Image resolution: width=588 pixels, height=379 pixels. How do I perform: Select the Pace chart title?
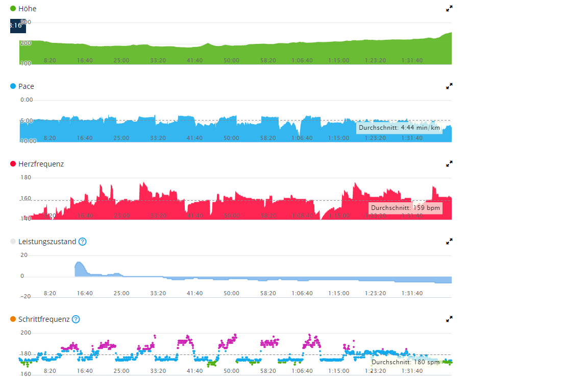click(x=26, y=86)
